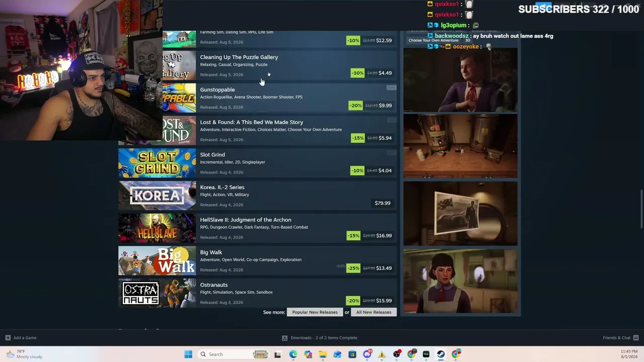Viewport: 644px width, 362px height.
Task: View the screenshot with the metal urn
Action: point(460,146)
